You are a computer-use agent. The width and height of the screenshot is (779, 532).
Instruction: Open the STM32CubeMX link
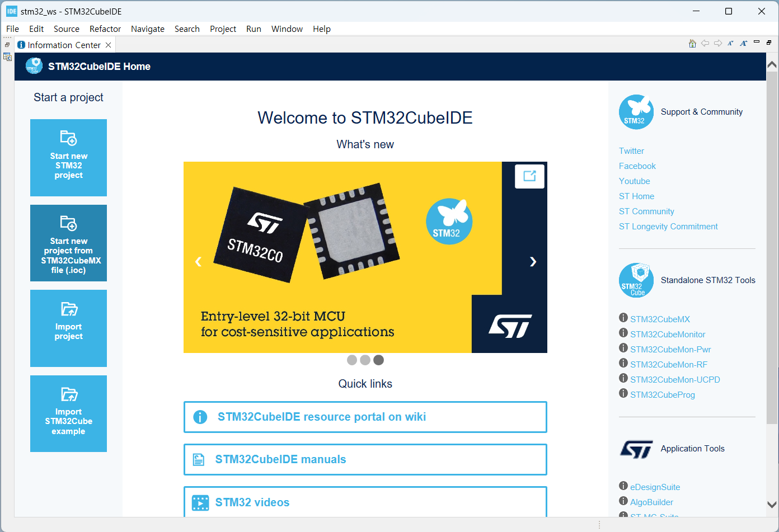660,319
